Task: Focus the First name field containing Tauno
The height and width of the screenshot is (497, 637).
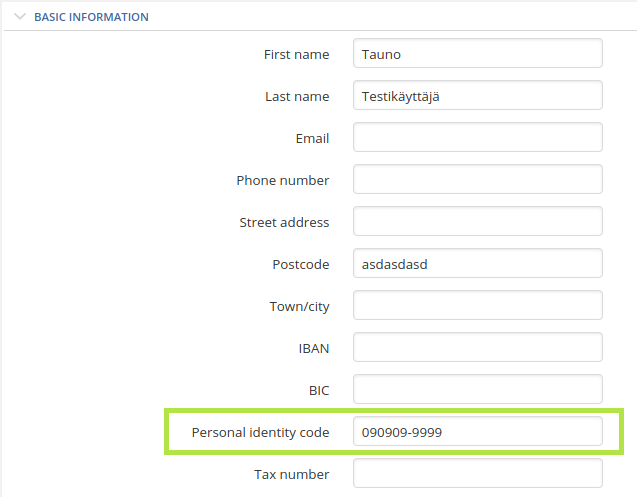Action: pyautogui.click(x=478, y=53)
